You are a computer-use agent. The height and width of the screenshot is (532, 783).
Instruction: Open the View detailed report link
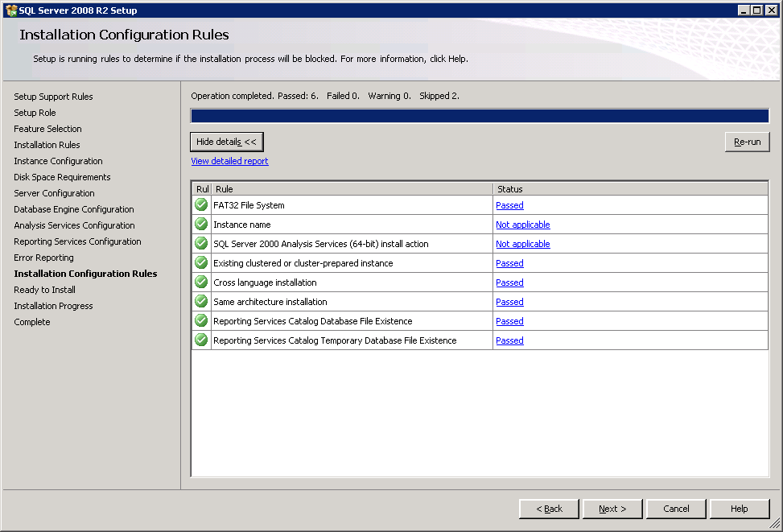click(x=229, y=161)
